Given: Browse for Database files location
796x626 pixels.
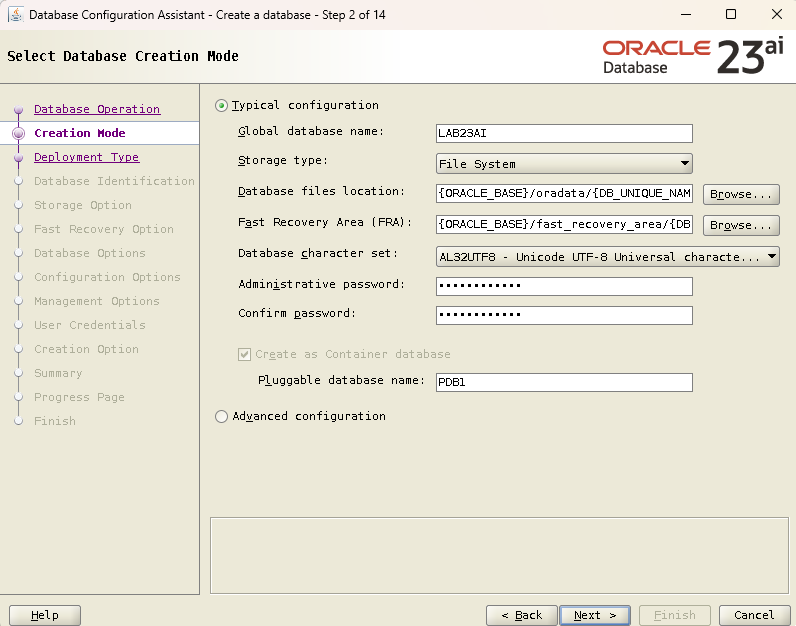Looking at the screenshot, I should pyautogui.click(x=741, y=194).
